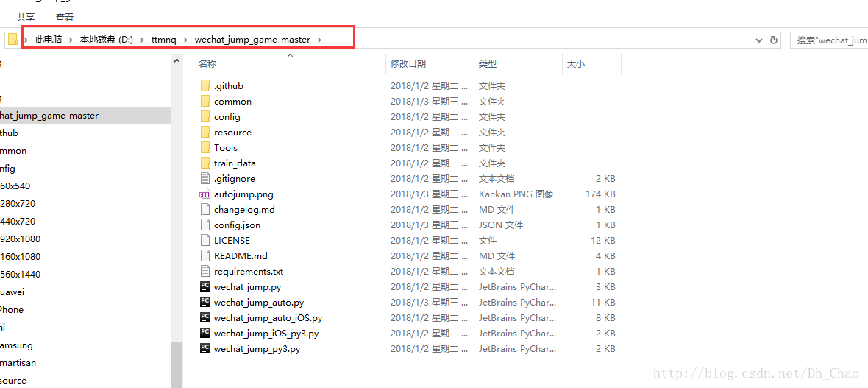Select the samsung folder in navigation tree
868x388 pixels.
pyautogui.click(x=16, y=345)
